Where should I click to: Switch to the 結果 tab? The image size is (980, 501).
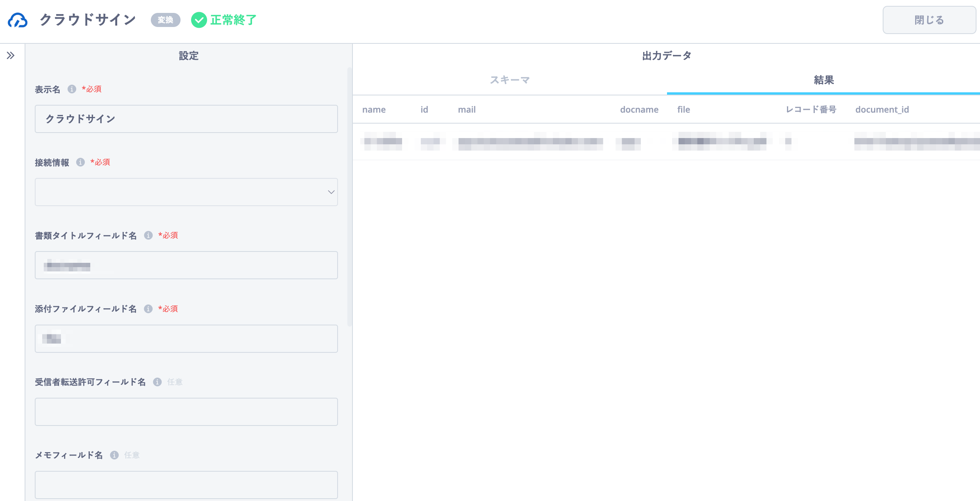point(824,80)
